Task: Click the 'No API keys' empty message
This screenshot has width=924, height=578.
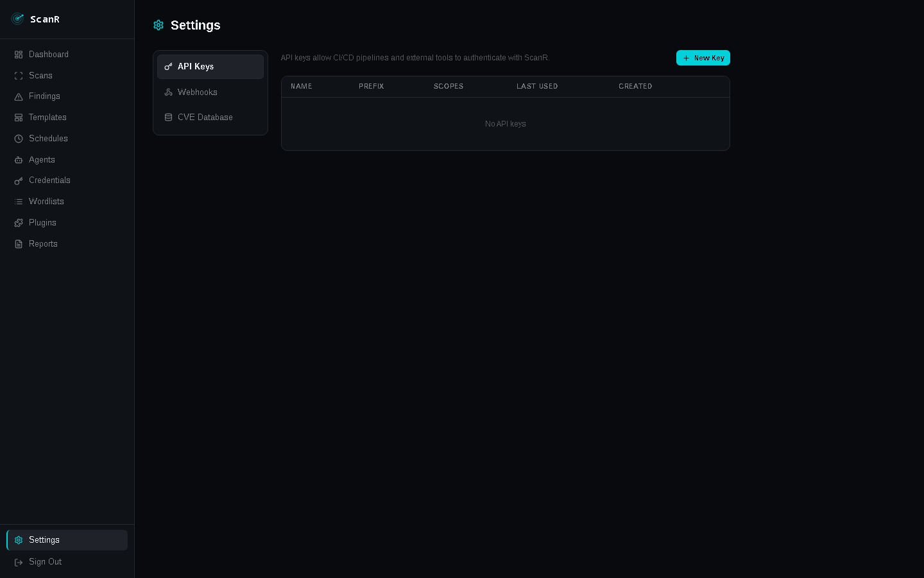Action: pos(506,124)
